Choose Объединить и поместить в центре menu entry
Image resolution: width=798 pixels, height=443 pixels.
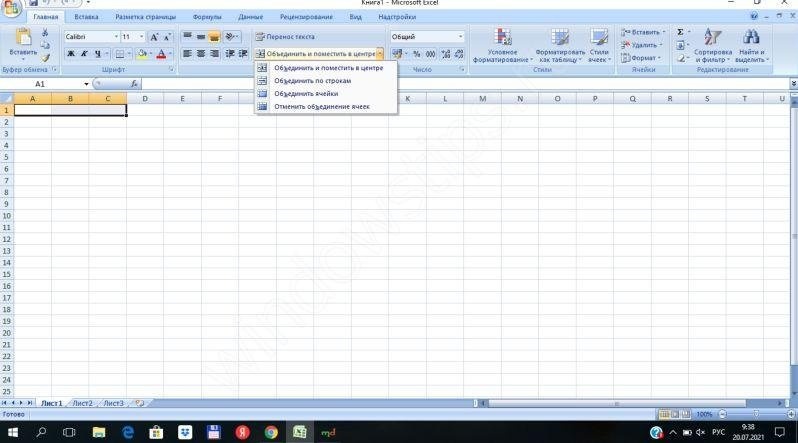[x=326, y=68]
